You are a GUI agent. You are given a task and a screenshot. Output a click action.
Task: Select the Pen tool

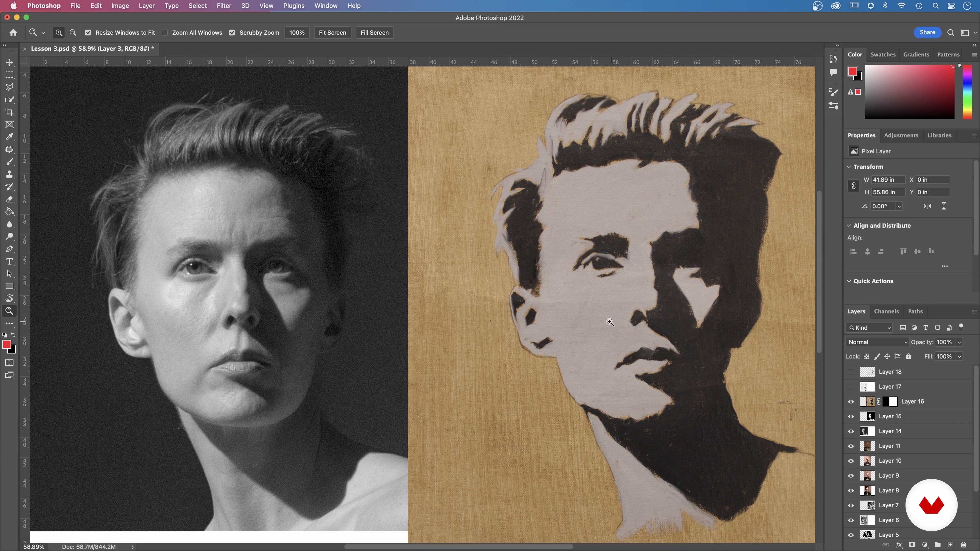[9, 249]
